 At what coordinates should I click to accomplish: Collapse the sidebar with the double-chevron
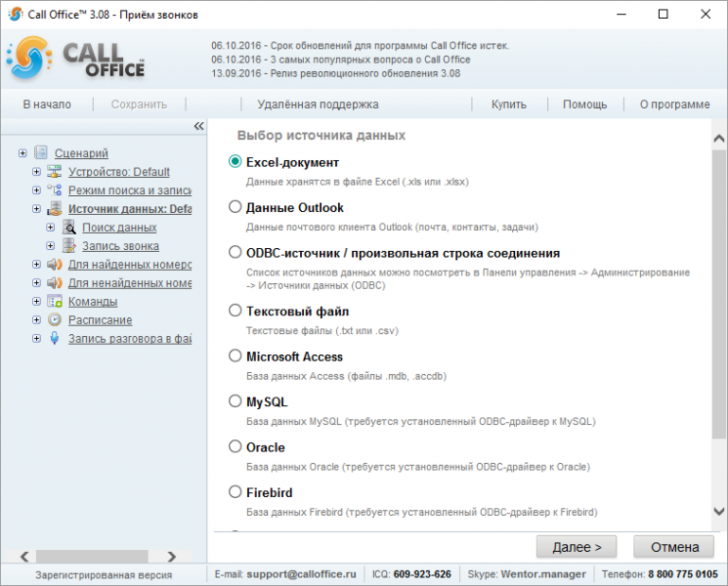coord(198,126)
